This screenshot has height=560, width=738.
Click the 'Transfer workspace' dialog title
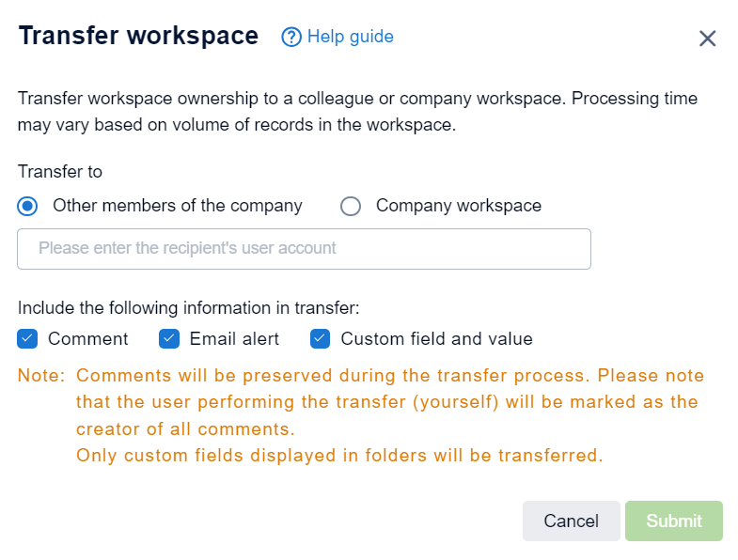[138, 36]
